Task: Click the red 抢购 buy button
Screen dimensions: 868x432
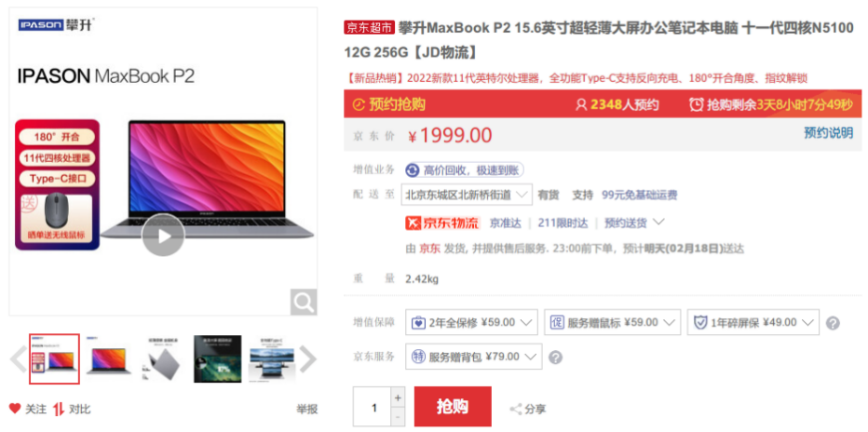Action: click(453, 407)
